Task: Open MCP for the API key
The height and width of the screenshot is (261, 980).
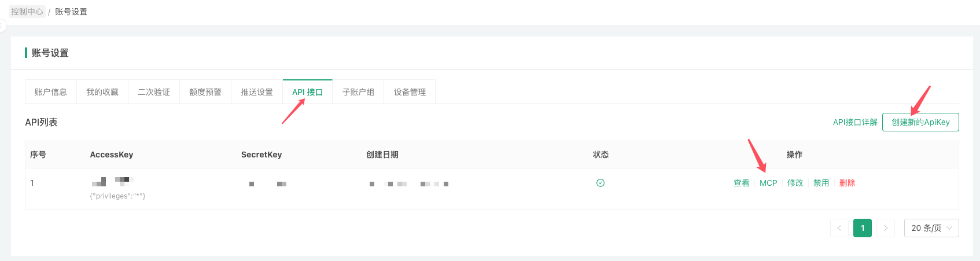Action: coord(768,183)
